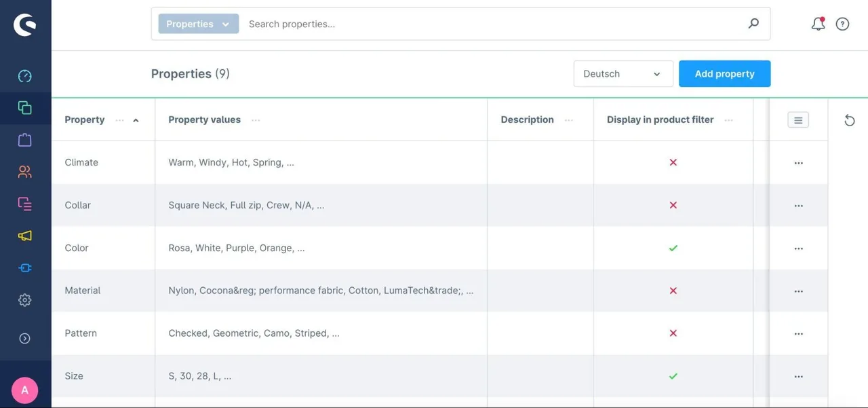Expand the sidebar with arrow circle icon

pyautogui.click(x=25, y=338)
